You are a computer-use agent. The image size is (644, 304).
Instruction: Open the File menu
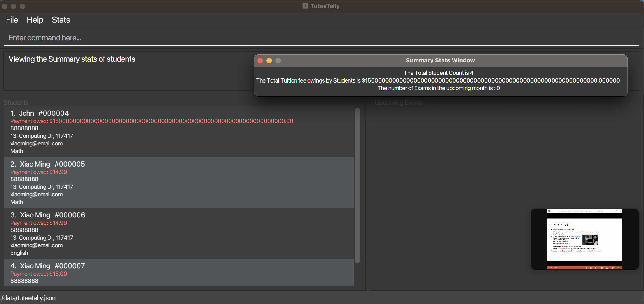pyautogui.click(x=12, y=20)
